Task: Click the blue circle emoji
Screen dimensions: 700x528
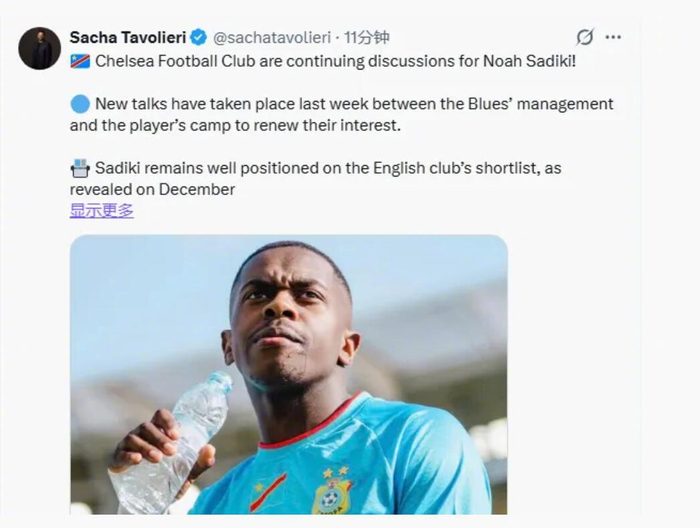Action: (x=80, y=103)
